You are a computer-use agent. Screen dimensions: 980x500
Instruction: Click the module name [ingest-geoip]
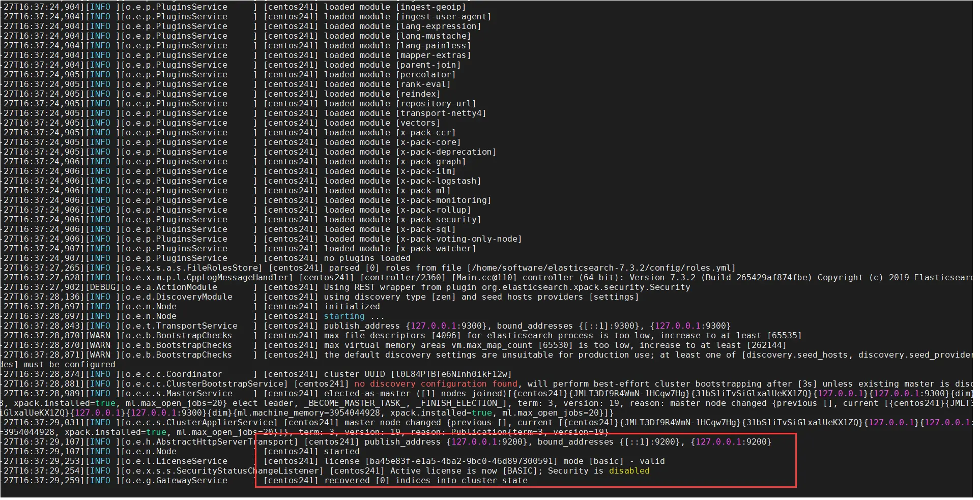pos(431,7)
